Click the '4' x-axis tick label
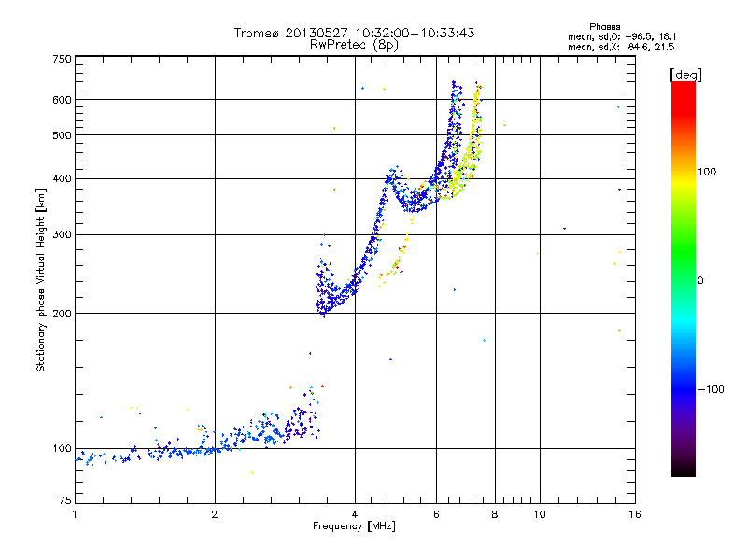 coord(355,514)
